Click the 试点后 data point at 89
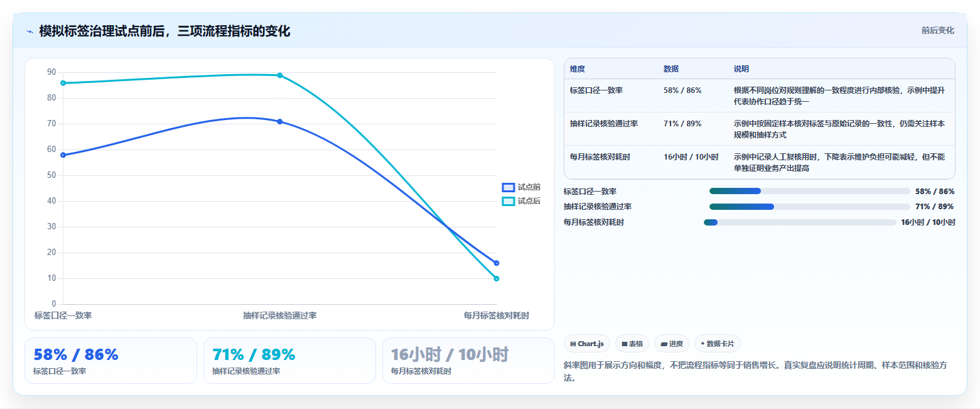This screenshot has width=980, height=409. tap(280, 75)
